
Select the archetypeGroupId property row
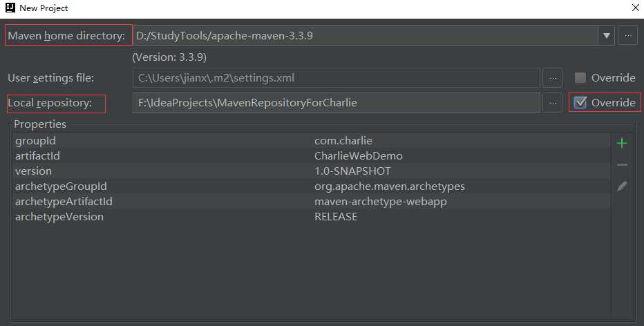[x=312, y=186]
